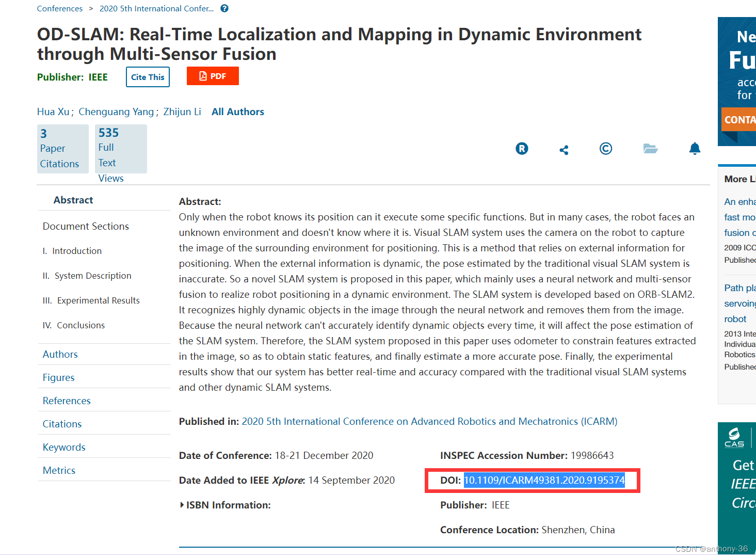Viewport: 756px width, 558px height.
Task: Open the ICARM conference link under Published in
Action: point(429,421)
